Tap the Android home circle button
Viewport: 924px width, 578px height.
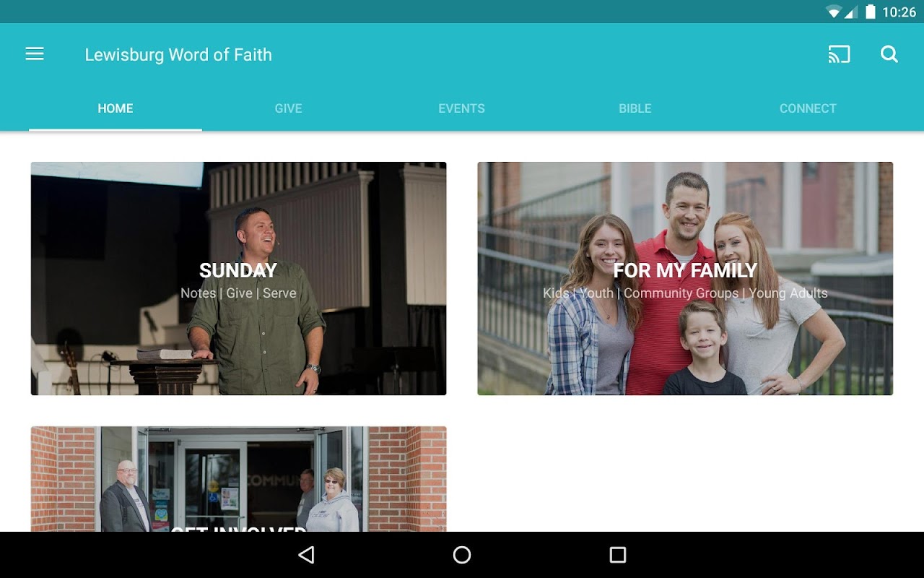coord(462,555)
